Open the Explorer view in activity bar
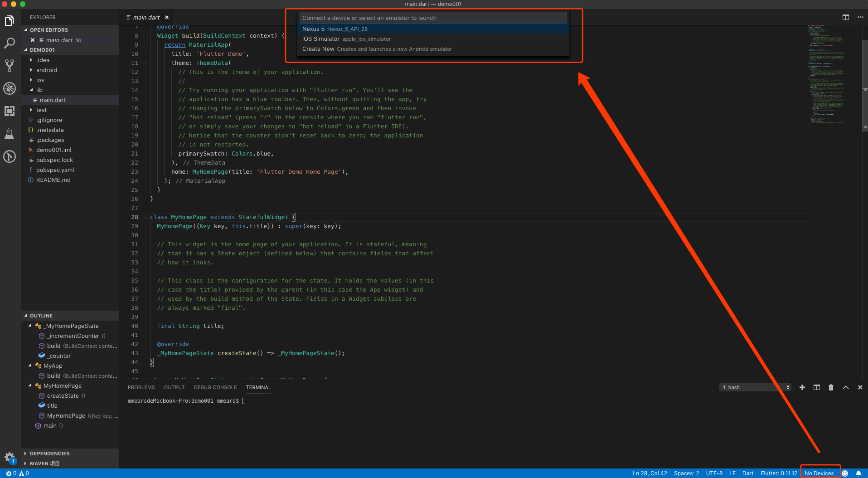 click(x=10, y=21)
